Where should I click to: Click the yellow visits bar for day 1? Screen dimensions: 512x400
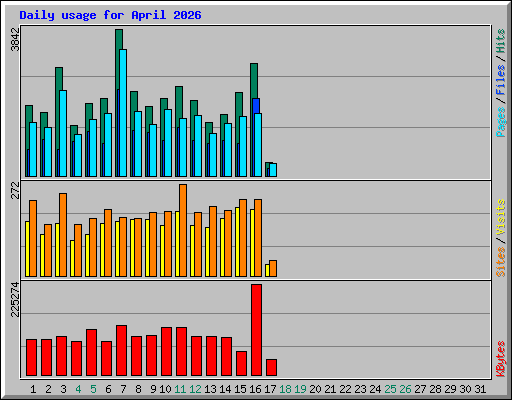point(27,249)
